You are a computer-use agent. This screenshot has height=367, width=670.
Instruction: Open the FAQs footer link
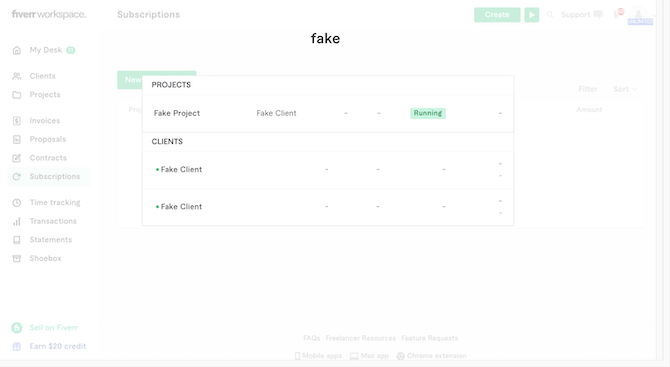click(x=311, y=338)
